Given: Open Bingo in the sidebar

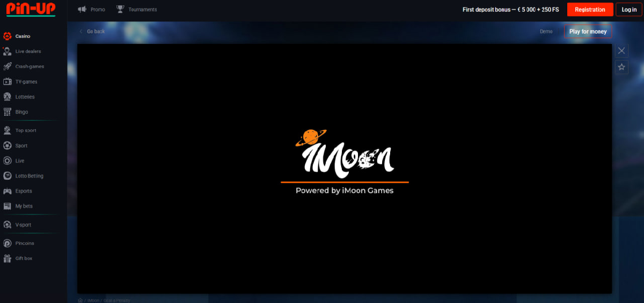Looking at the screenshot, I should click(x=21, y=112).
